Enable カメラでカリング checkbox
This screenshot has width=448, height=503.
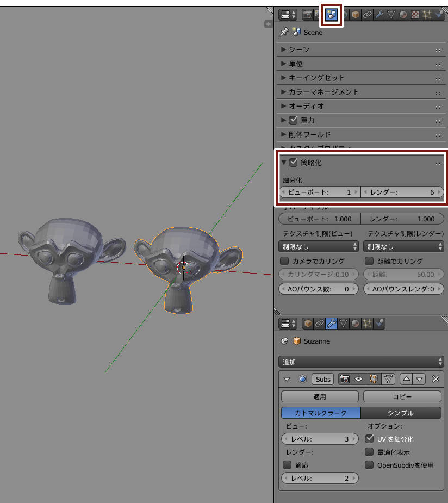[x=284, y=261]
